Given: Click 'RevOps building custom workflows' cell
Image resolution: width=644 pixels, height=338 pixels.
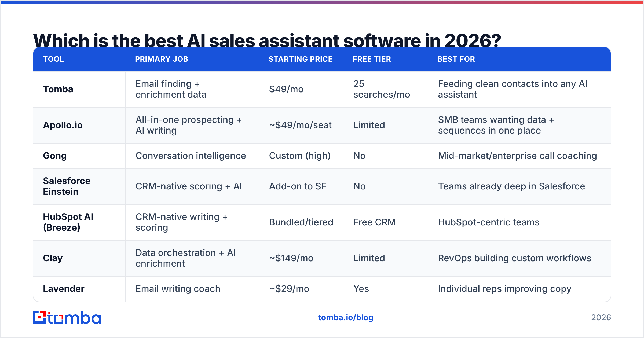Looking at the screenshot, I should tap(519, 258).
